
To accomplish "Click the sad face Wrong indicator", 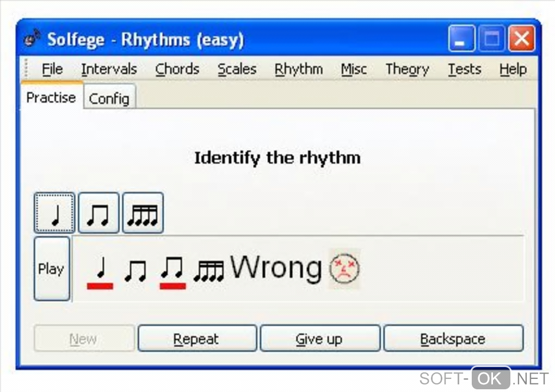I will tap(344, 269).
